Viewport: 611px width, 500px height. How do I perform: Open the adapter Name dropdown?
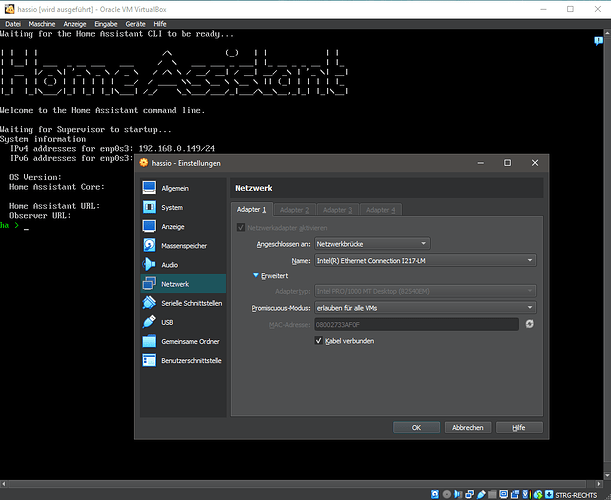425,260
